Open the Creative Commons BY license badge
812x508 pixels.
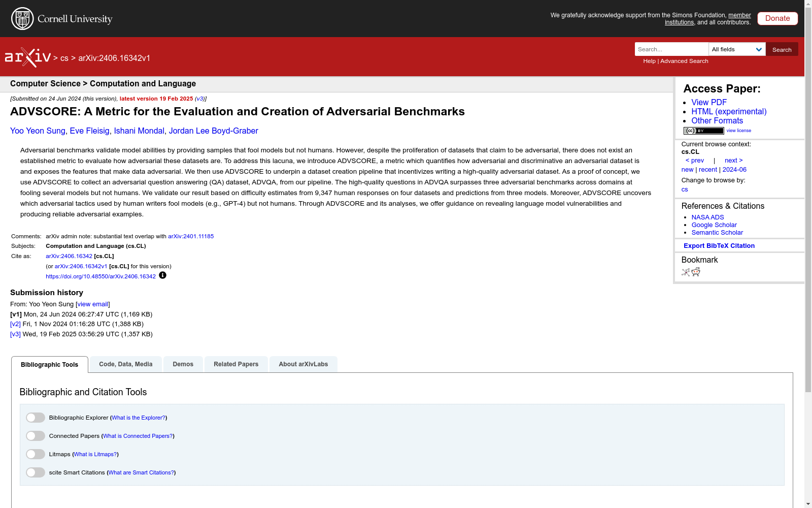coord(703,131)
